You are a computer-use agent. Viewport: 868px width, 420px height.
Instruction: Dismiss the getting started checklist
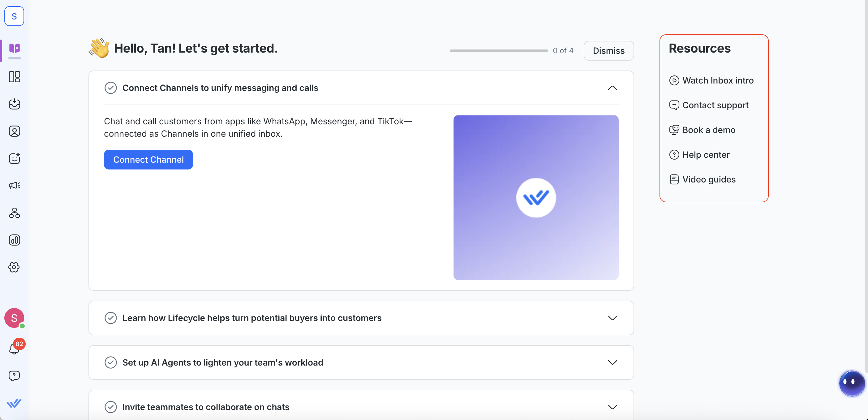point(608,51)
